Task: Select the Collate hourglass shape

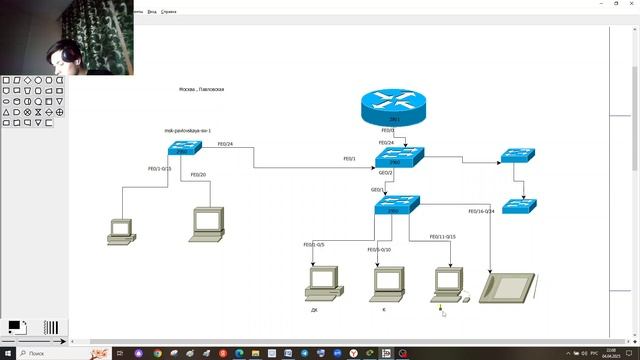Action: 38,112
